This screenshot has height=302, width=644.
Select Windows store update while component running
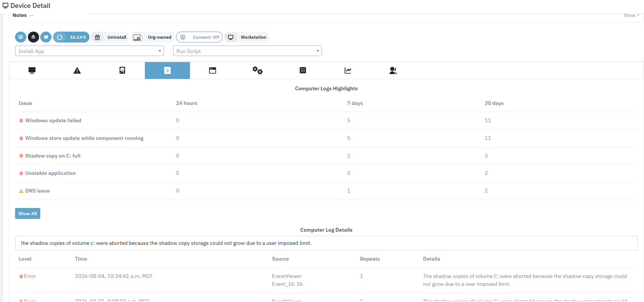tap(84, 138)
